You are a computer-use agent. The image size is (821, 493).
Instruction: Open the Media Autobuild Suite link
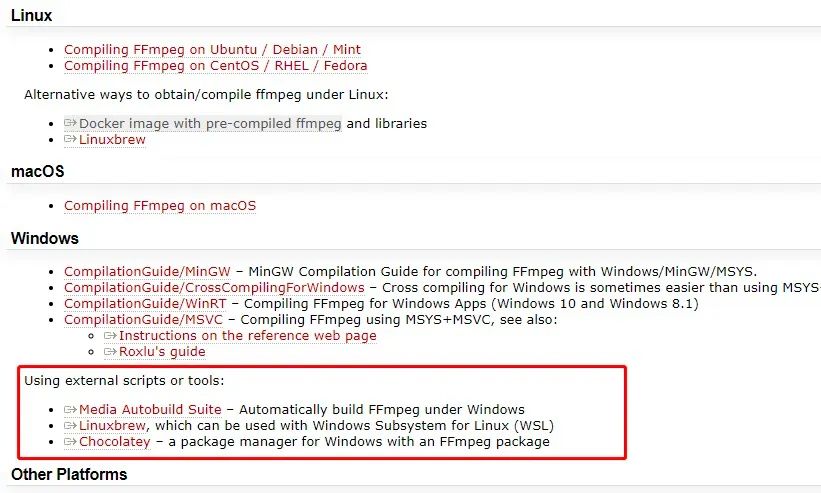tap(150, 410)
